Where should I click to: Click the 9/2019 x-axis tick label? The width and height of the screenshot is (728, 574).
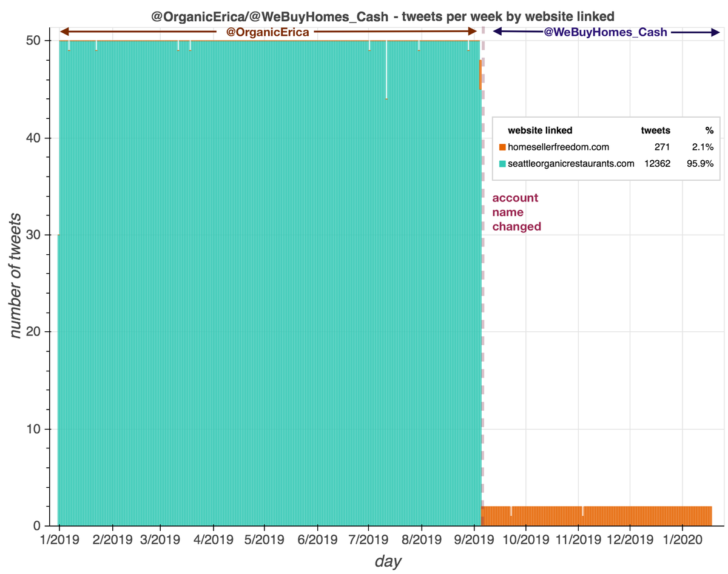coord(474,538)
